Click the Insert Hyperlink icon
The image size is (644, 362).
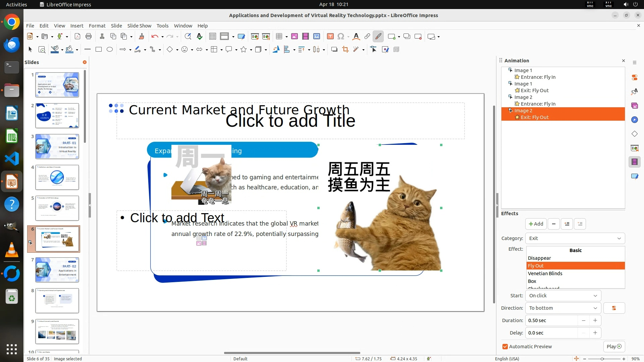(367, 37)
